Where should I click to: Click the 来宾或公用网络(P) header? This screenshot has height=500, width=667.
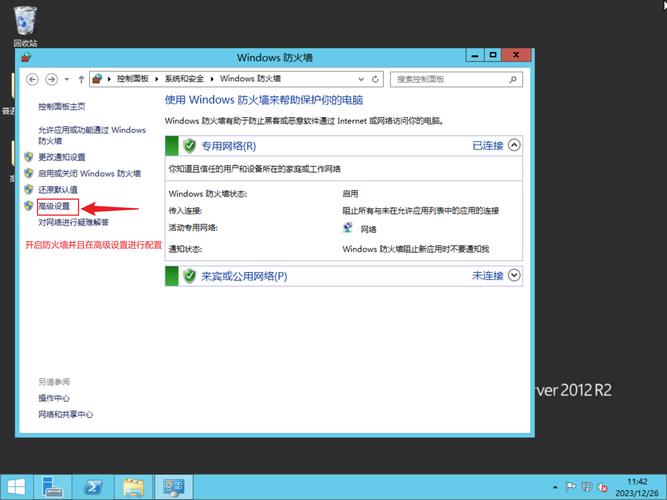point(344,276)
